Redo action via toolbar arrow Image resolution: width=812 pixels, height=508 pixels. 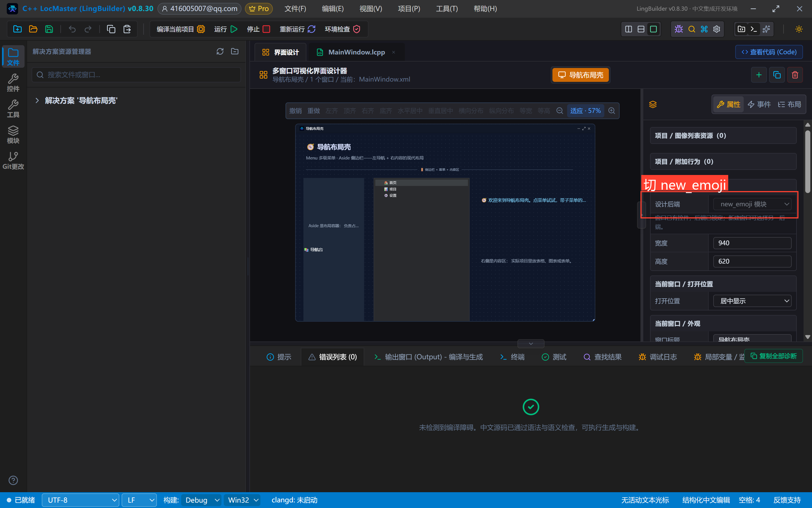point(88,29)
